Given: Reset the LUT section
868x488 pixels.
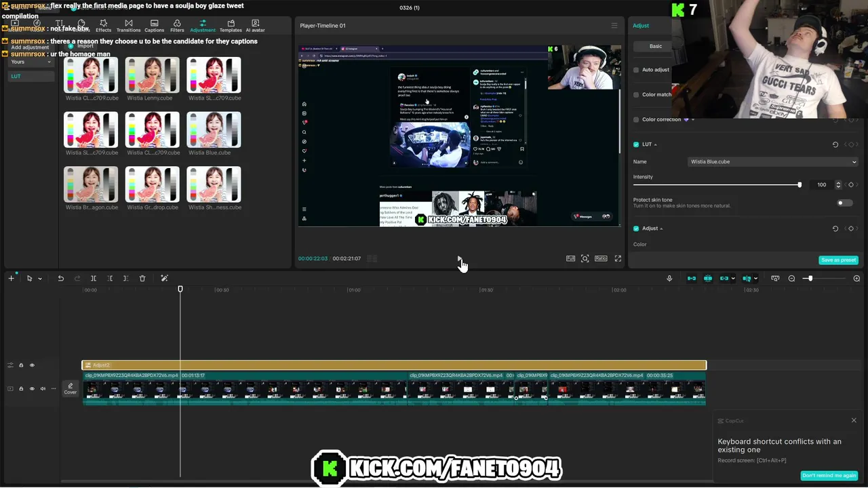Looking at the screenshot, I should click(x=835, y=144).
